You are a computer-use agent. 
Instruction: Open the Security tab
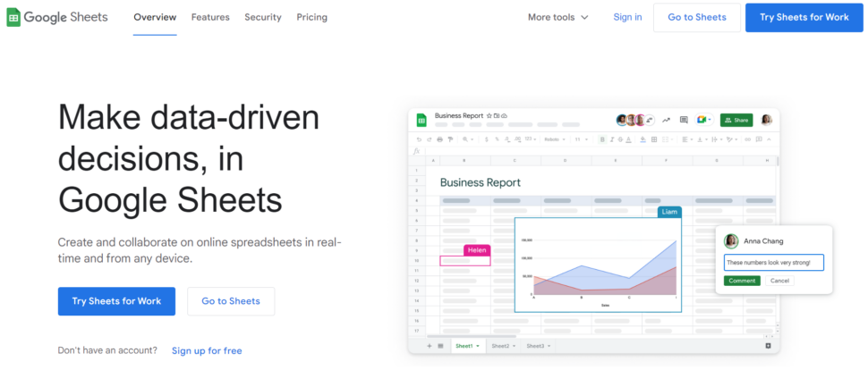(263, 17)
